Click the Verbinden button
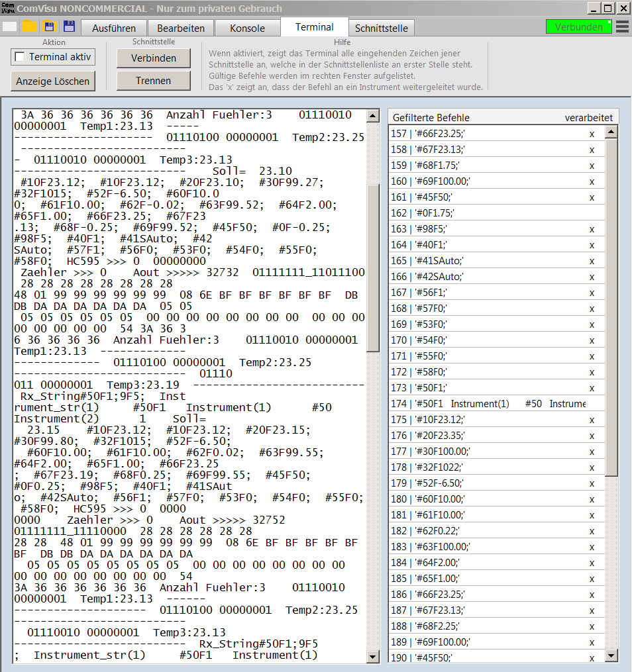This screenshot has height=672, width=632. [154, 58]
